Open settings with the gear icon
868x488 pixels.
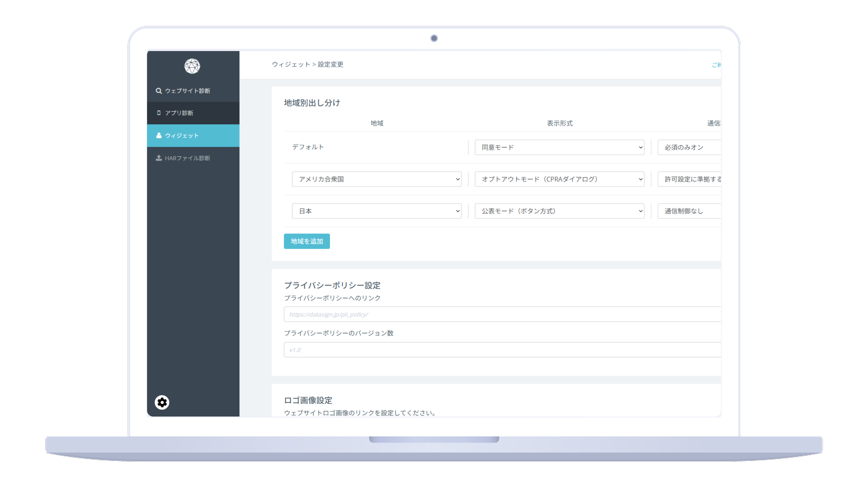162,402
